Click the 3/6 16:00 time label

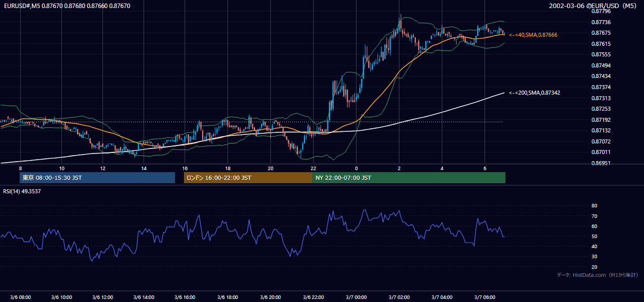point(184,297)
